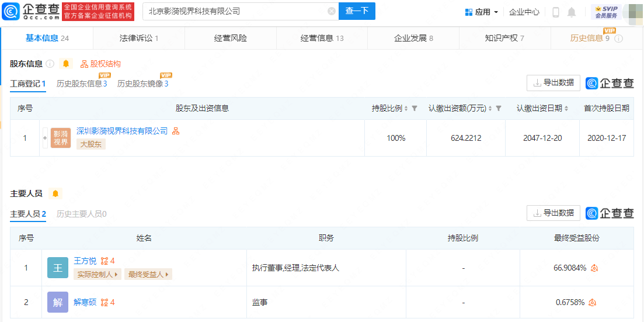Screen dimensions: 644x322
Task: Click the 2047-12-20 date cell
Action: (x=542, y=138)
